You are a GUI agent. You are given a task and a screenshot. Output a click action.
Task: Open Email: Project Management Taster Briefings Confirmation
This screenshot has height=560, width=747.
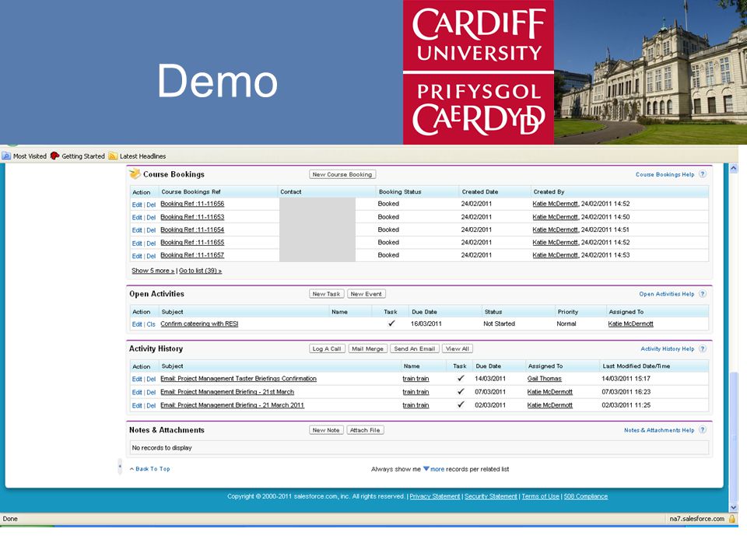coord(238,379)
